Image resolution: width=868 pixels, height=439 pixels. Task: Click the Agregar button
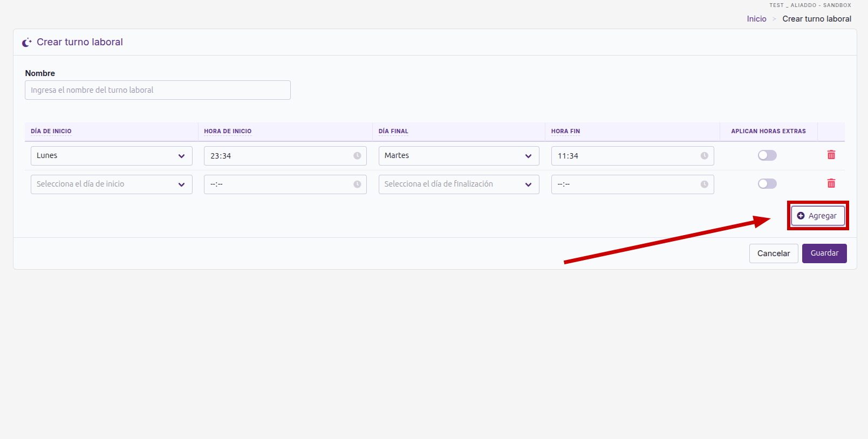(x=818, y=216)
